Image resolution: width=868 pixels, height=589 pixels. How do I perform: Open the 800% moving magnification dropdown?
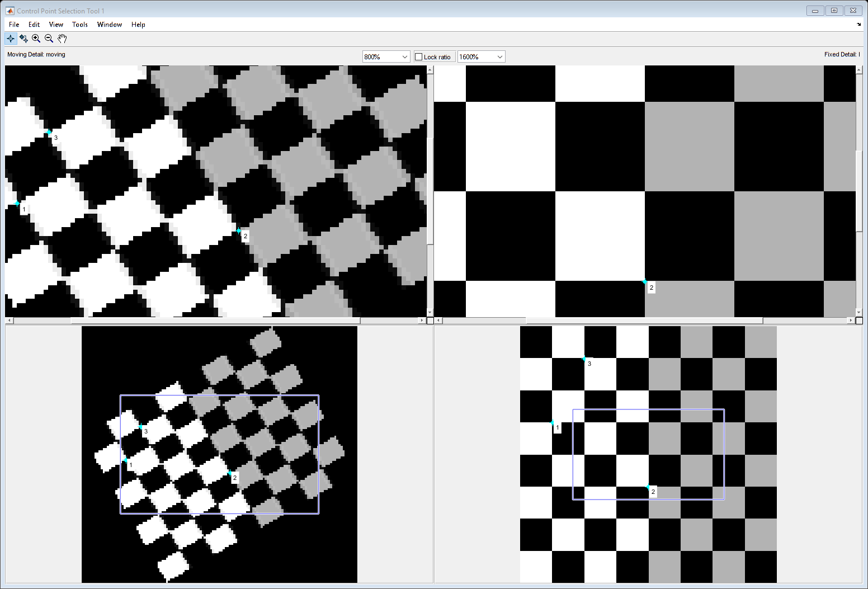386,57
